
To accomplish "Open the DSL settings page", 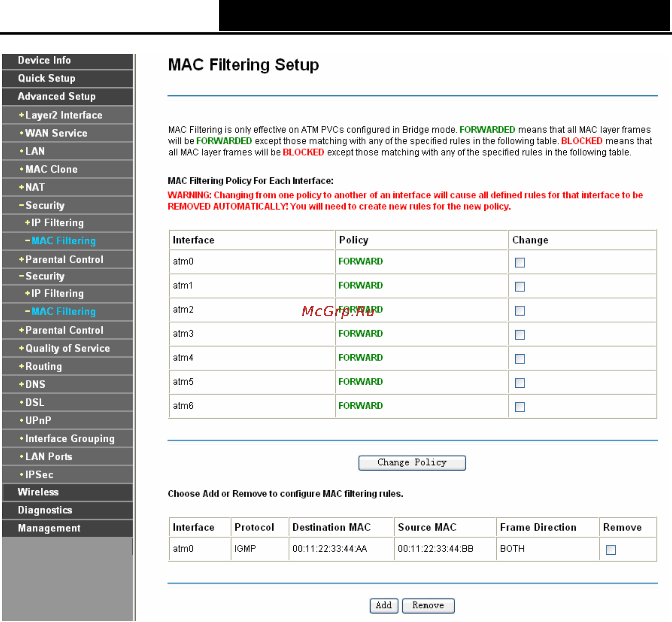I will (68, 402).
